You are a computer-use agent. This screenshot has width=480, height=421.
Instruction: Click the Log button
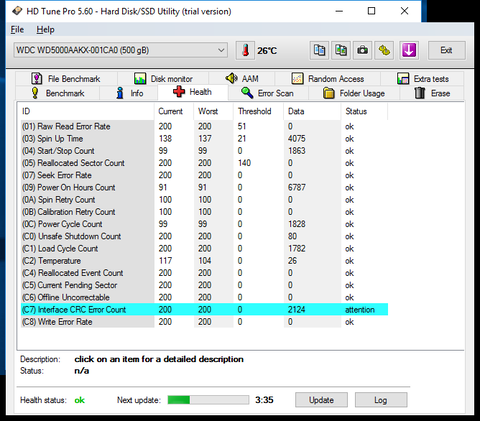[381, 400]
